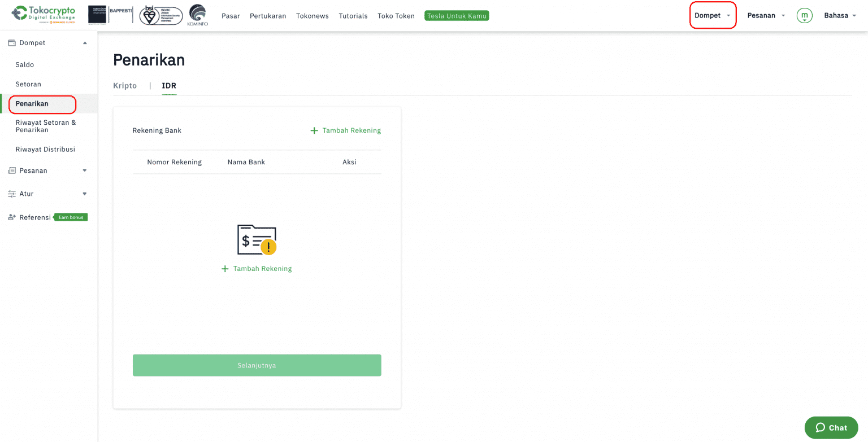868x442 pixels.
Task: Open Toko Token in the top menu
Action: [x=396, y=16]
